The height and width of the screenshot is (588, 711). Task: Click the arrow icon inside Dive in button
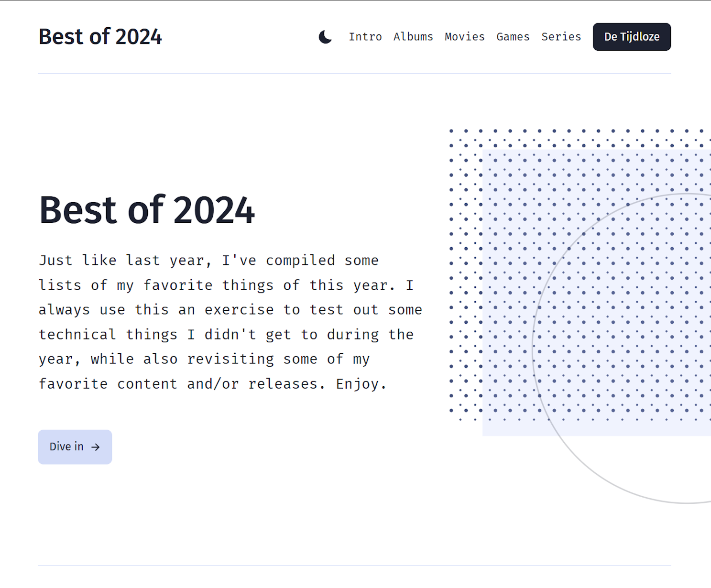coord(97,447)
